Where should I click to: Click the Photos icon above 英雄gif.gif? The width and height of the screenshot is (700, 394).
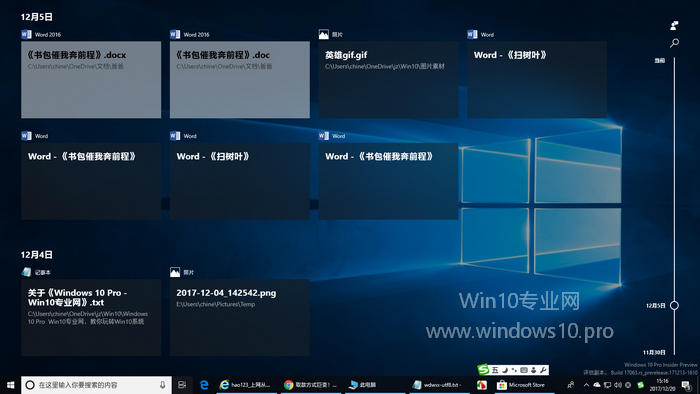point(324,34)
